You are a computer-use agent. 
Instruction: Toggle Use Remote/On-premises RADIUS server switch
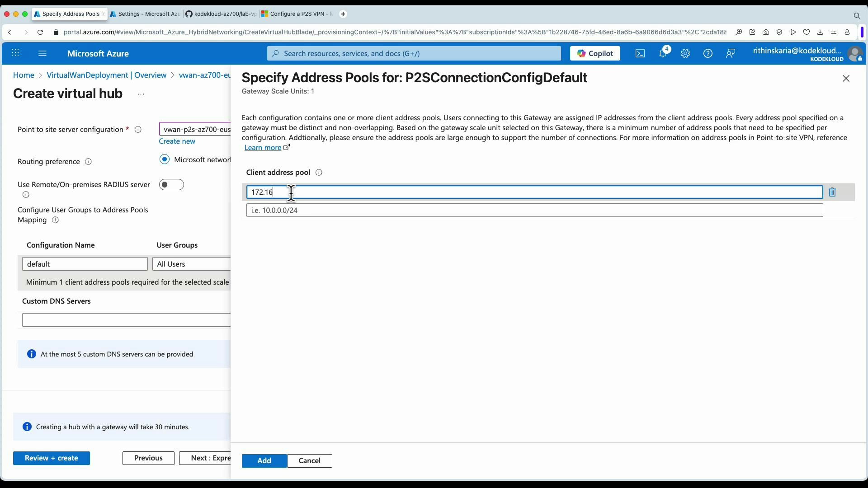171,184
